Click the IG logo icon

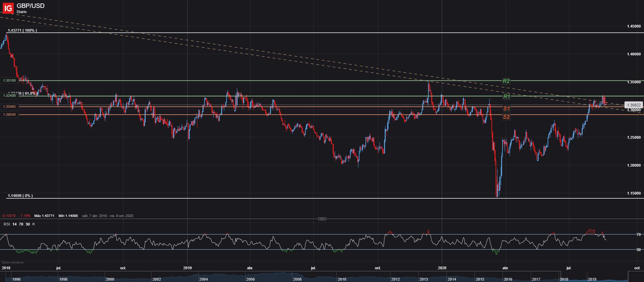pyautogui.click(x=8, y=8)
